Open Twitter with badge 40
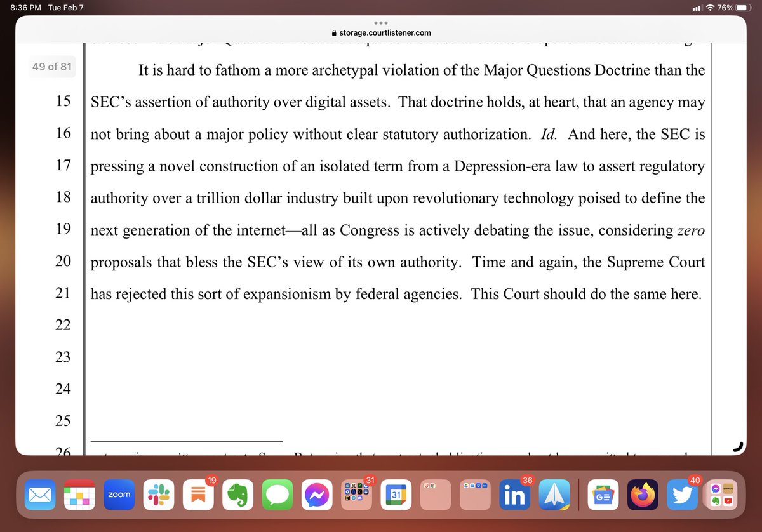The image size is (762, 532). 682,495
